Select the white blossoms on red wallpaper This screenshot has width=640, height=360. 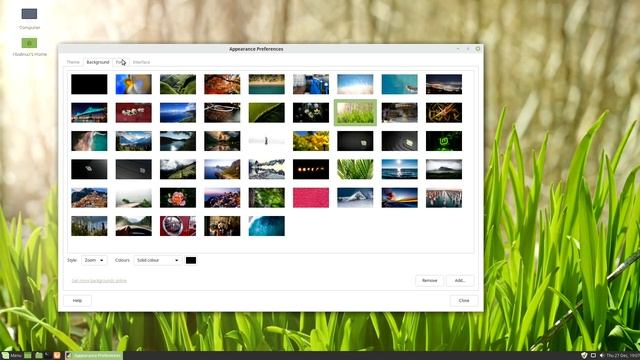(133, 112)
